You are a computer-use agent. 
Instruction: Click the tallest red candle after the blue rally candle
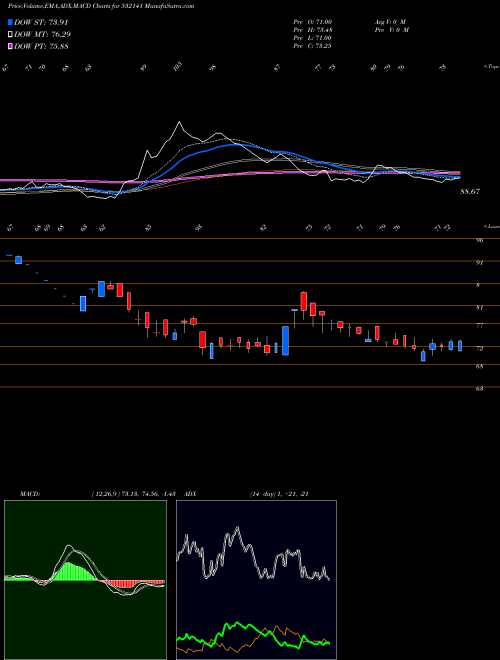(x=303, y=301)
